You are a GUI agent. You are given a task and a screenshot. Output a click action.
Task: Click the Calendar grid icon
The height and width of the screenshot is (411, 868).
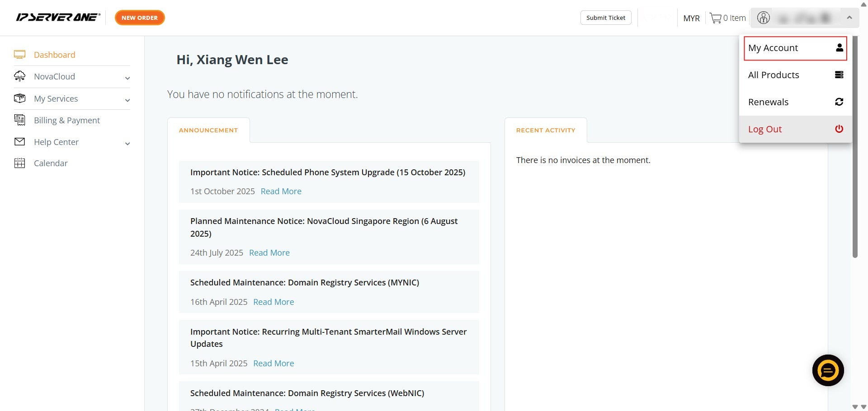(x=19, y=163)
